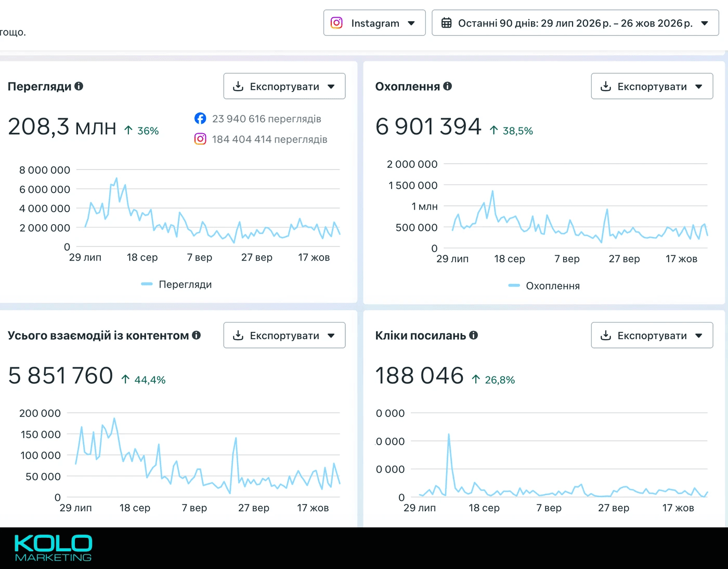Click the up arrow beside 26,8% growth
Viewport: 728px width, 569px height.
tap(476, 380)
